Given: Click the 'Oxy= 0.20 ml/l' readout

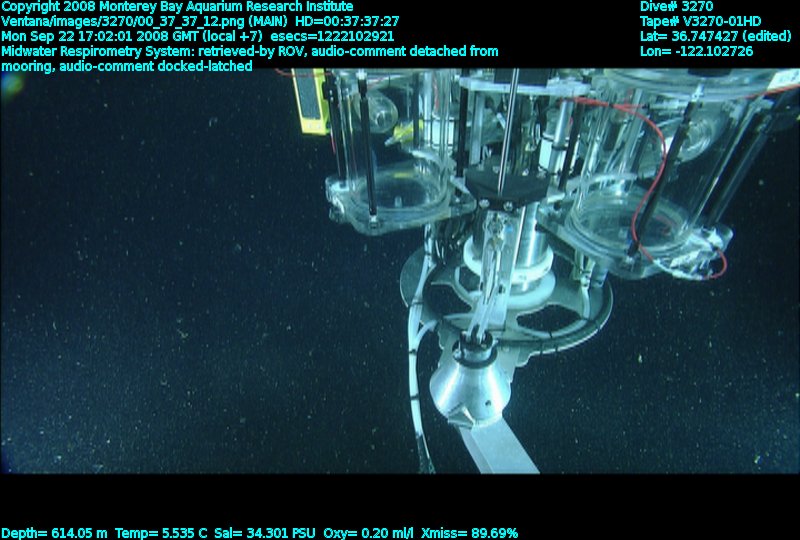Looking at the screenshot, I should [x=368, y=533].
